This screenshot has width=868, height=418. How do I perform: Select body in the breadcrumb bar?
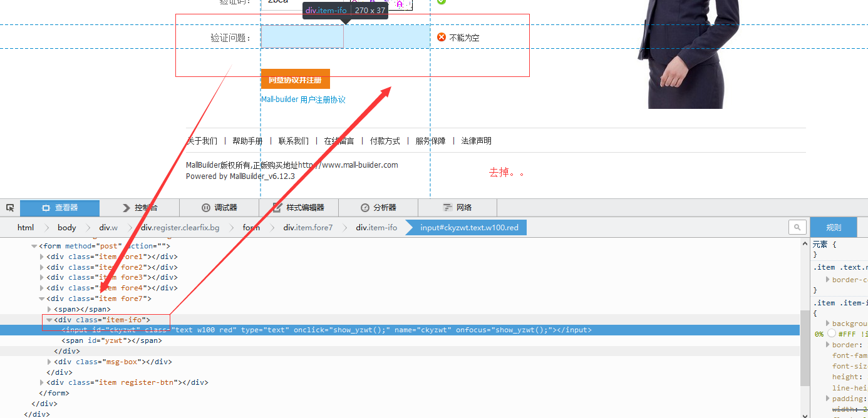(x=66, y=227)
